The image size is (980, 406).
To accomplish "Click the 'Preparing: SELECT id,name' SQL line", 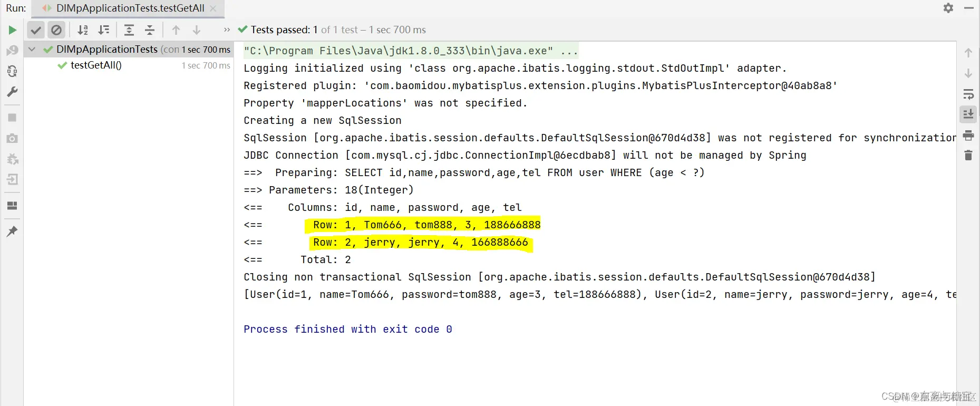I will click(x=474, y=173).
